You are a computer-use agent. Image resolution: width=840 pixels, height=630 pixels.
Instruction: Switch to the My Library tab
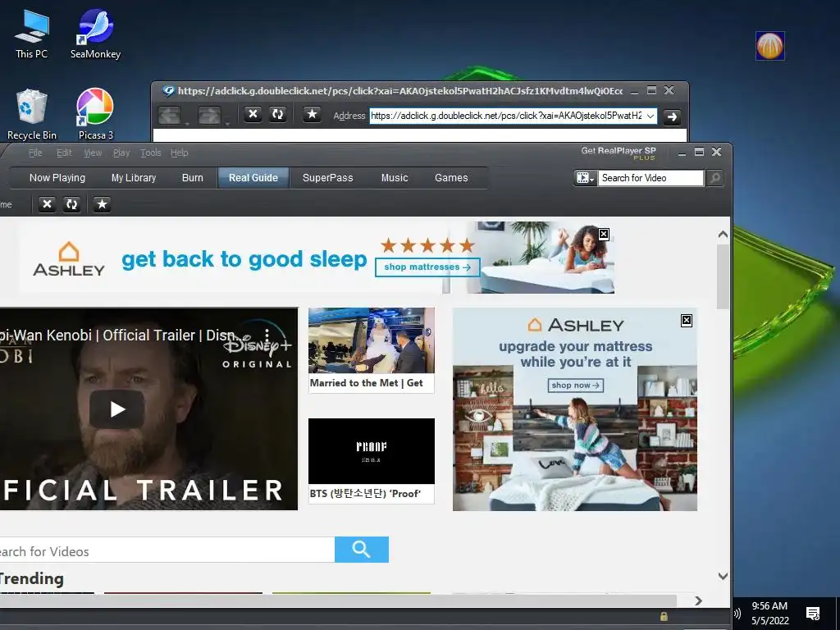tap(134, 178)
